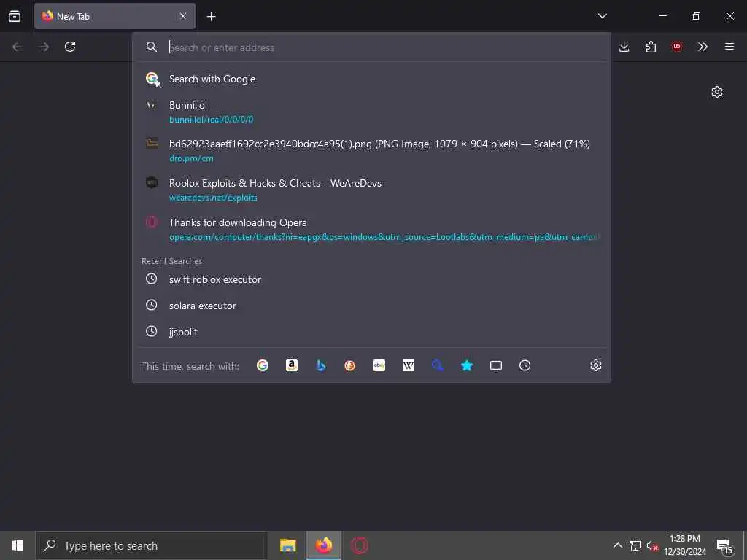Open the muted volume tray icon

[x=652, y=545]
